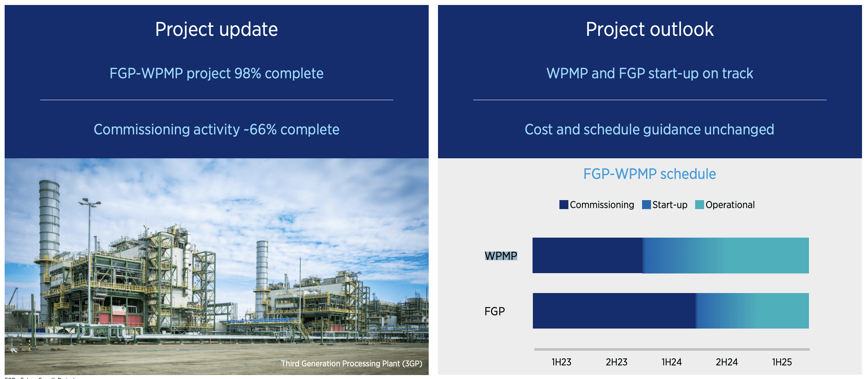Screen dimensions: 868x379
Task: Click the dark commissioning segment of FGP bar
Action: point(613,311)
